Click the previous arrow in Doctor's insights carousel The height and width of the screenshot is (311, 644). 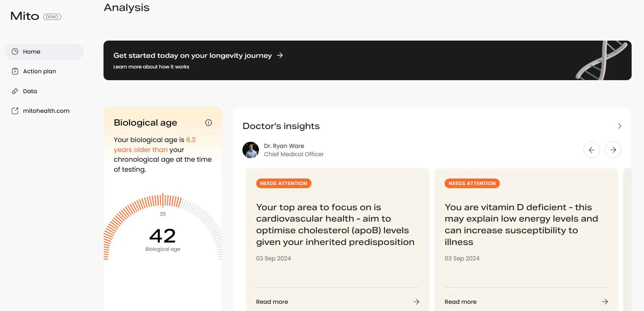(591, 150)
